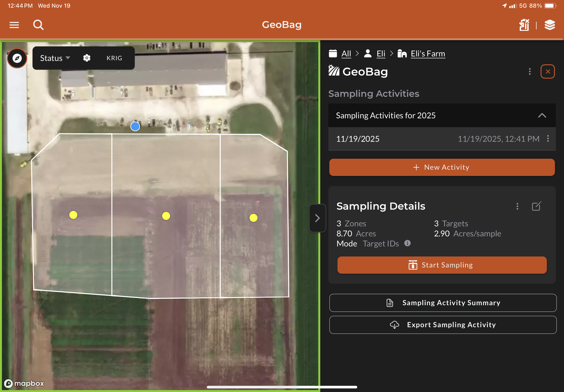Tap the 12:44 PM clock
This screenshot has height=392, width=564.
tap(20, 6)
